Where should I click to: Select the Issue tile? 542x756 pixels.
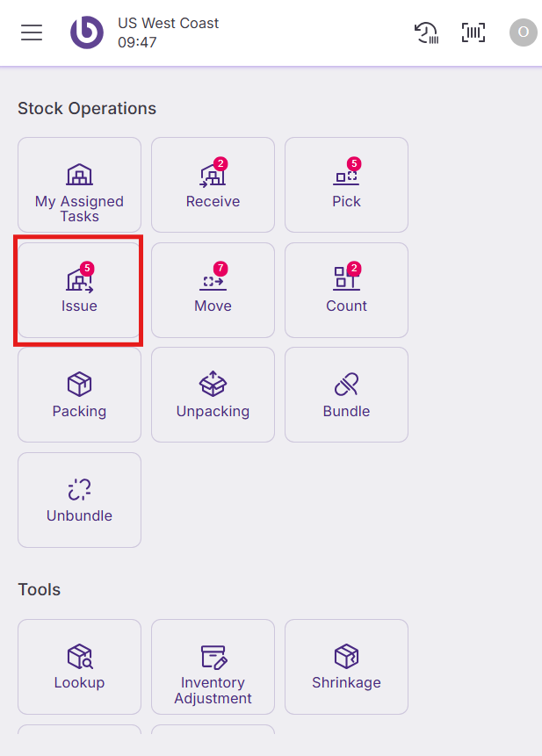pos(79,291)
